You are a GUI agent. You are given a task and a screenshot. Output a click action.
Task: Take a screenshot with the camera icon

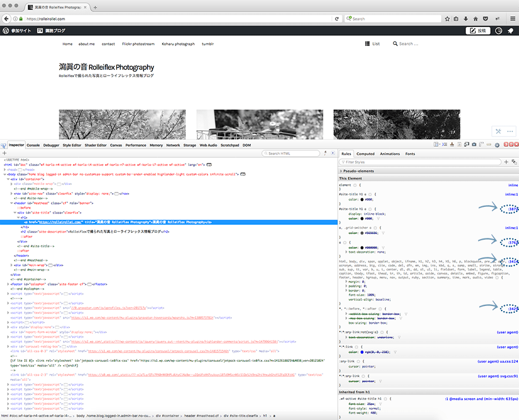pos(474,145)
